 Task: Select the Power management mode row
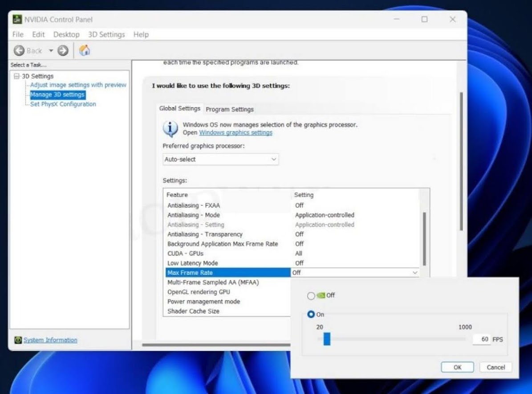(x=227, y=301)
